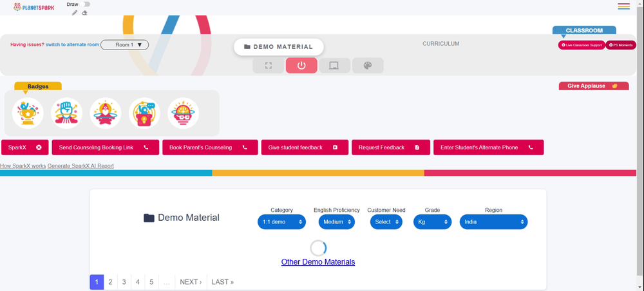The height and width of the screenshot is (291, 644).
Task: Click the fullscreen expand icon
Action: click(x=268, y=66)
